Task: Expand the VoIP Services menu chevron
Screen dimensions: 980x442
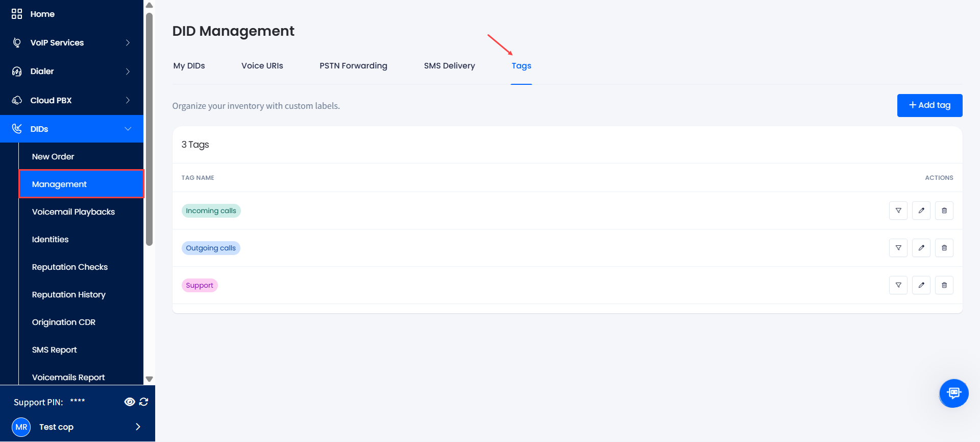Action: (128, 43)
